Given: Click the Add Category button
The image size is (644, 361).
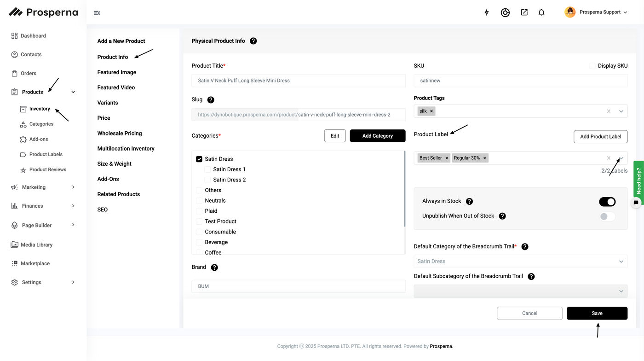Looking at the screenshot, I should (x=377, y=136).
